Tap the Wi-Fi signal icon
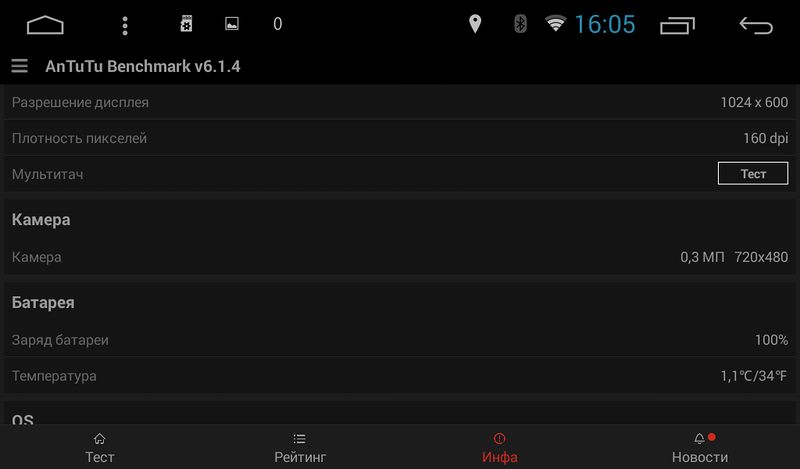This screenshot has height=469, width=800. tap(556, 23)
